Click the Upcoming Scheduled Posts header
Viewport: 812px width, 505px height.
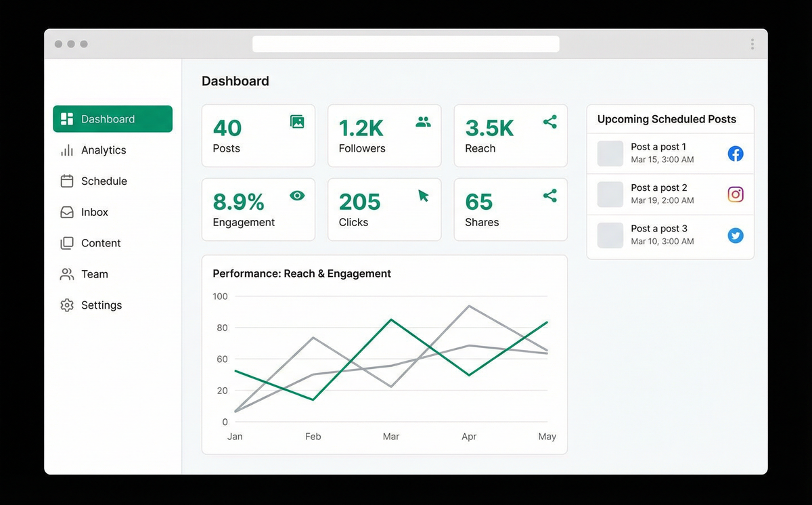[667, 119]
